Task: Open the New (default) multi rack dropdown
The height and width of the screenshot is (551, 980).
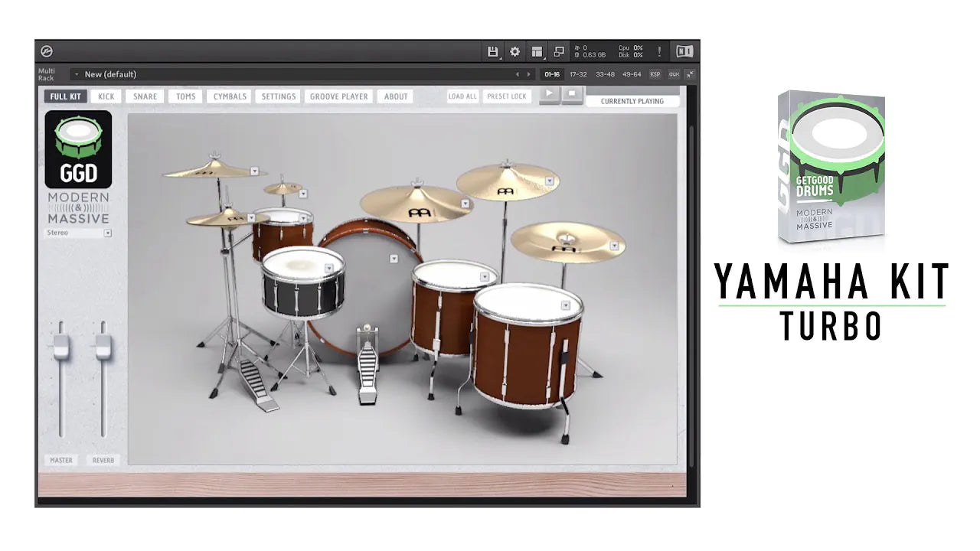Action: 77,74
